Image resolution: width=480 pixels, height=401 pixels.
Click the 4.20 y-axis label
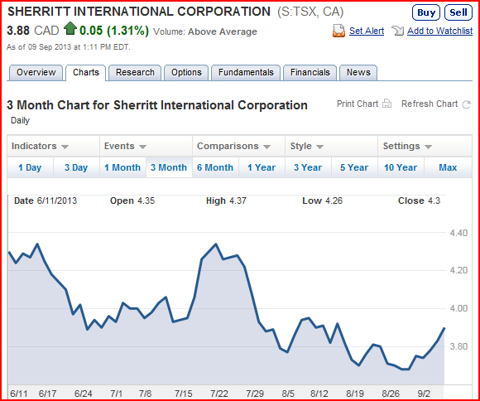tap(459, 270)
